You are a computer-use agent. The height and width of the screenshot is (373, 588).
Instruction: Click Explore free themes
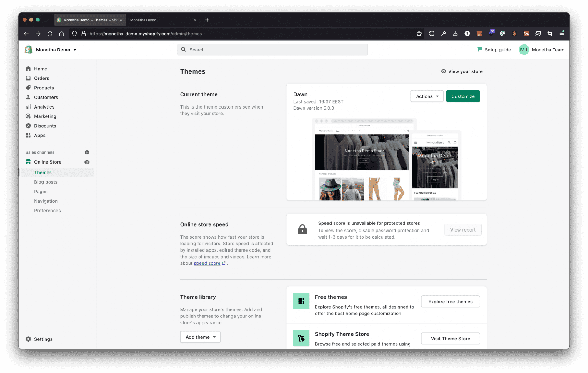pyautogui.click(x=450, y=302)
